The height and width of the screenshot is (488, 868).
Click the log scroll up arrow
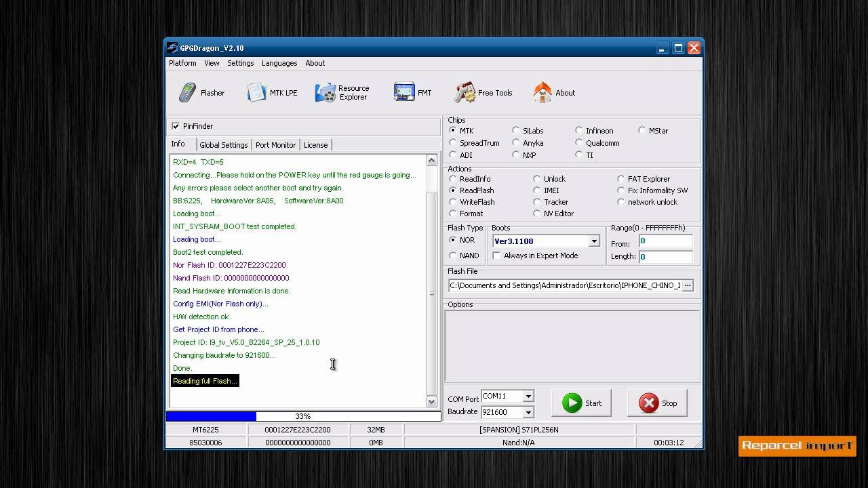[x=431, y=161]
